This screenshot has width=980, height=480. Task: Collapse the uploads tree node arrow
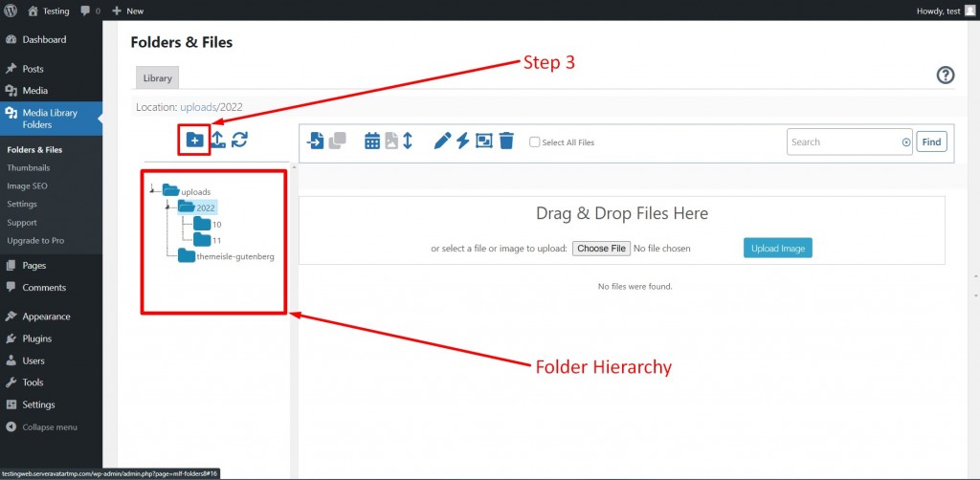tap(152, 189)
